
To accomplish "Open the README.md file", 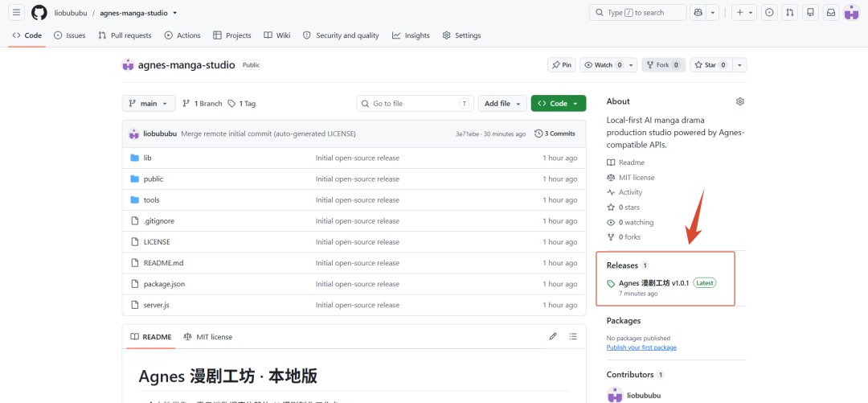I will click(163, 263).
